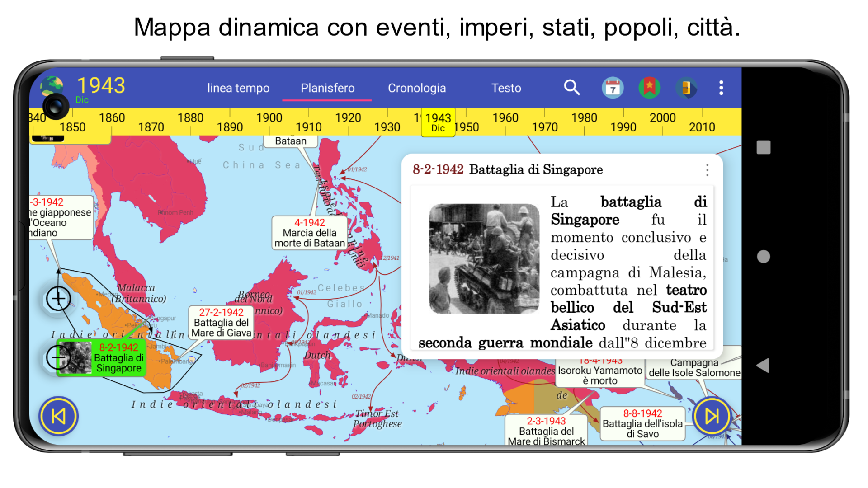
Task: Select the Battaglia di Singapore map label
Action: 102,358
